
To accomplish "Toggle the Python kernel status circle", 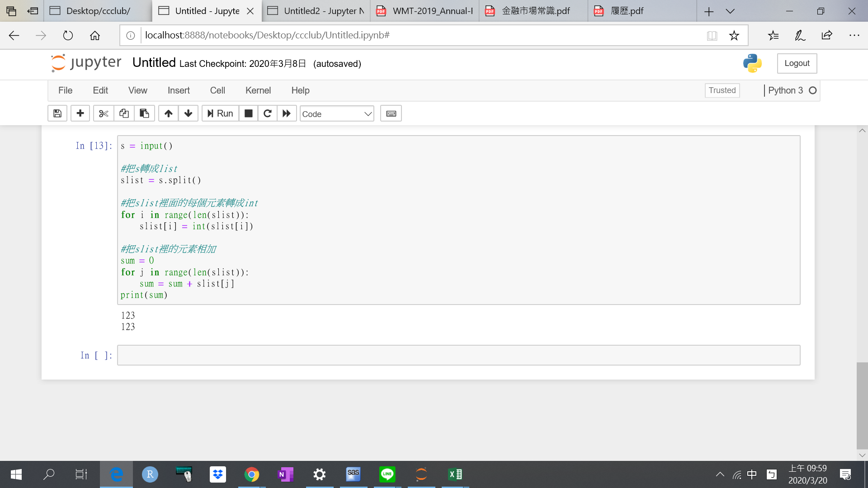I will pyautogui.click(x=813, y=90).
